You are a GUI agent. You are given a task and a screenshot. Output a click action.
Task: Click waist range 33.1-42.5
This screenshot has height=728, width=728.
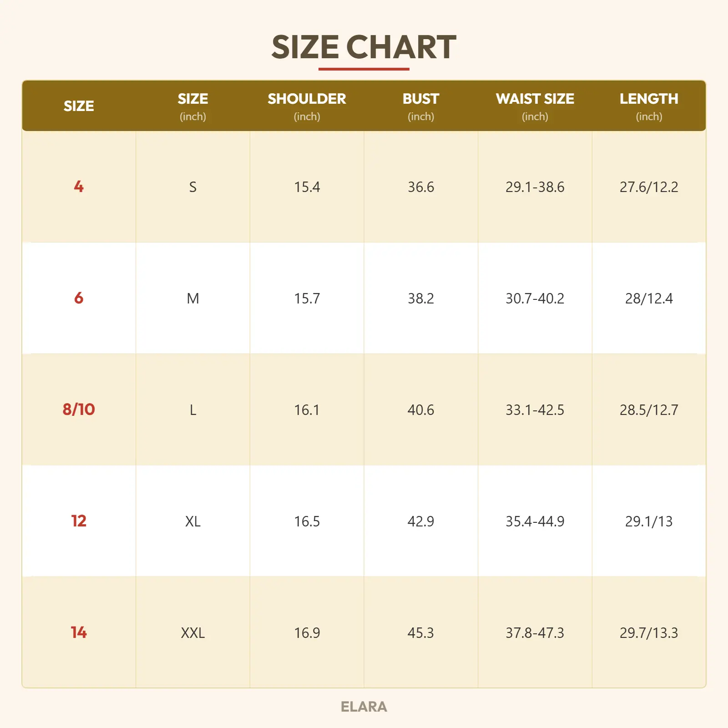click(535, 410)
